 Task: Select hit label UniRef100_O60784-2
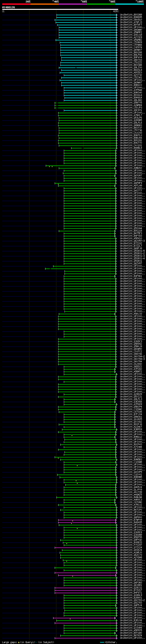[x=132, y=357]
